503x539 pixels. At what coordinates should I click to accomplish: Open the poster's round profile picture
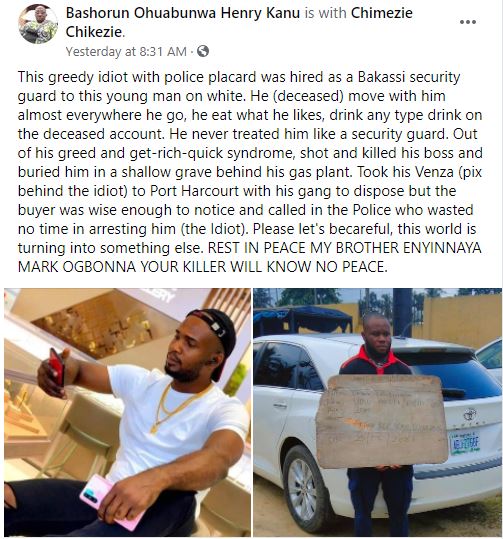coord(38,24)
